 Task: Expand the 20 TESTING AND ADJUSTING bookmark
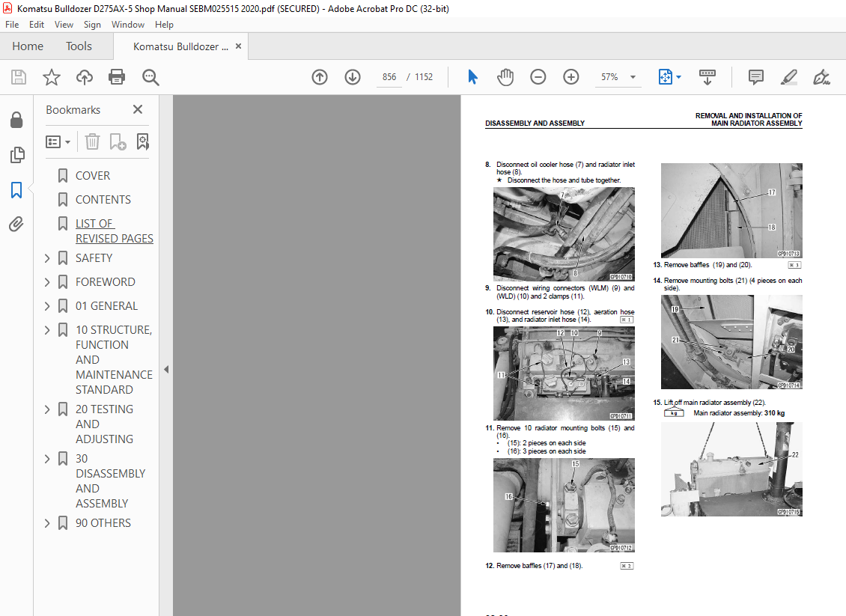click(47, 409)
